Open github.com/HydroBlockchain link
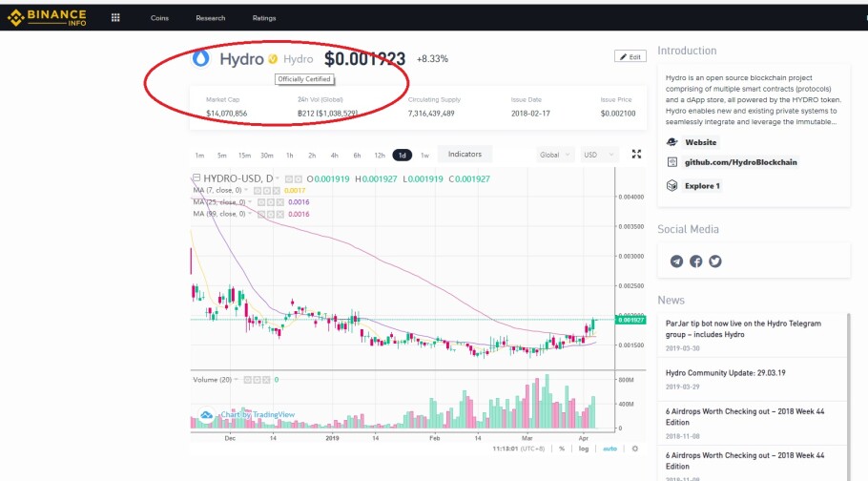 coord(741,162)
